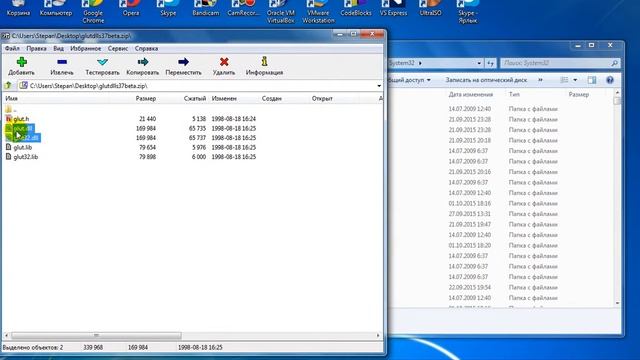640x360 pixels.
Task: Select the glut32.lib file icon
Action: pyautogui.click(x=9, y=156)
